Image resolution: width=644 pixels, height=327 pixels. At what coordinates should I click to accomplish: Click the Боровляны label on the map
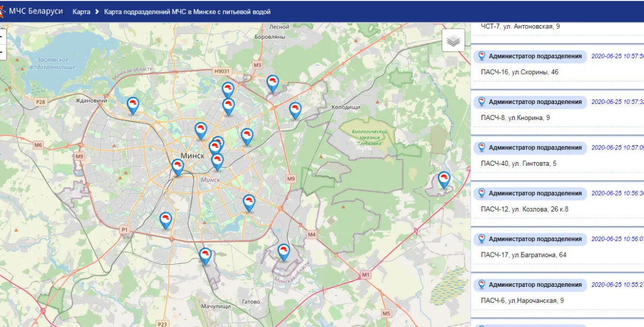coord(270,37)
